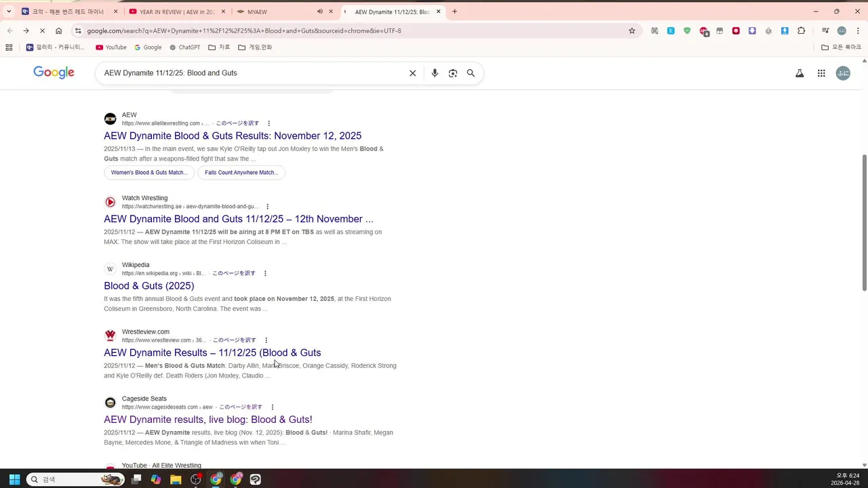Open the Google apps grid

(x=821, y=73)
